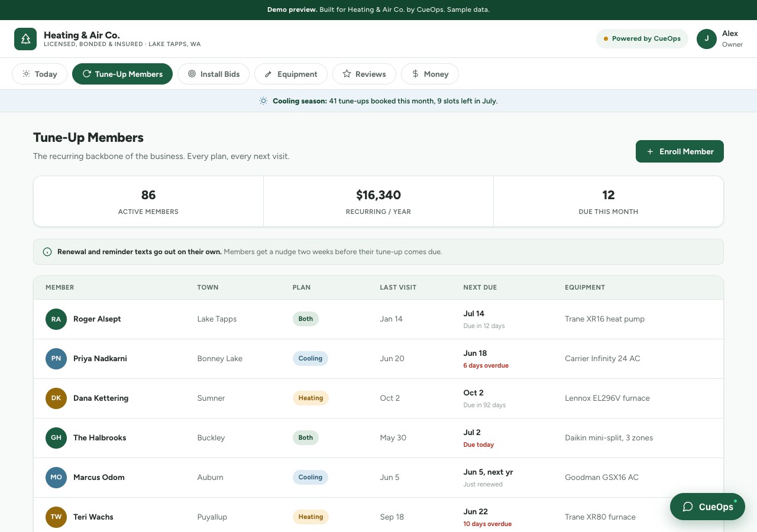Viewport: 757px width, 532px height.
Task: Select member name Teri Wachs
Action: pyautogui.click(x=93, y=517)
